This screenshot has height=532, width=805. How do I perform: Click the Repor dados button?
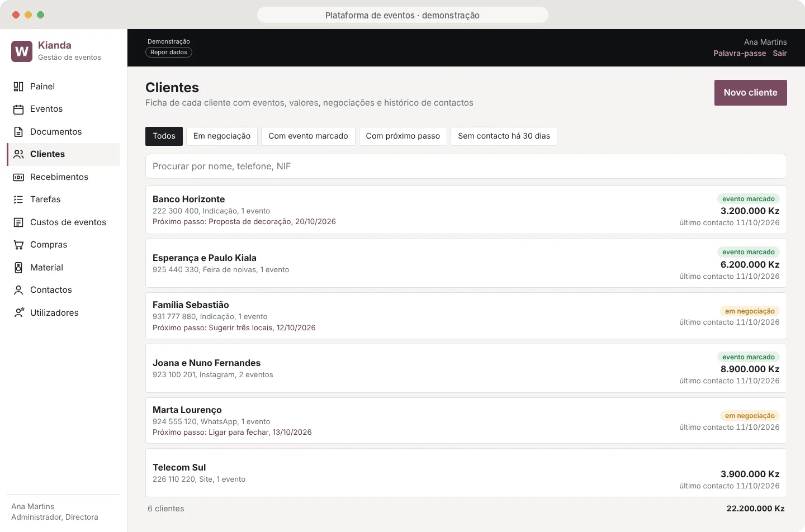(x=169, y=53)
